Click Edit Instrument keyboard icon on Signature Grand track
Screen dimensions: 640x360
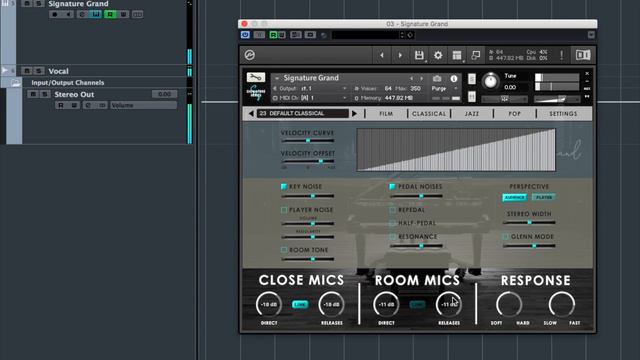point(95,14)
